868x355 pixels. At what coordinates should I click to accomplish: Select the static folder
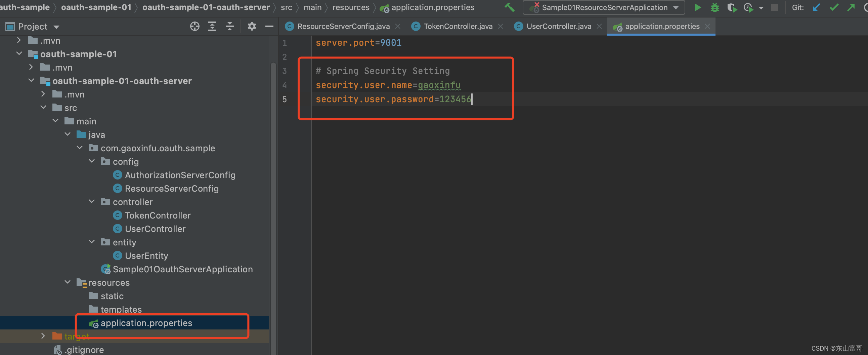tap(112, 296)
